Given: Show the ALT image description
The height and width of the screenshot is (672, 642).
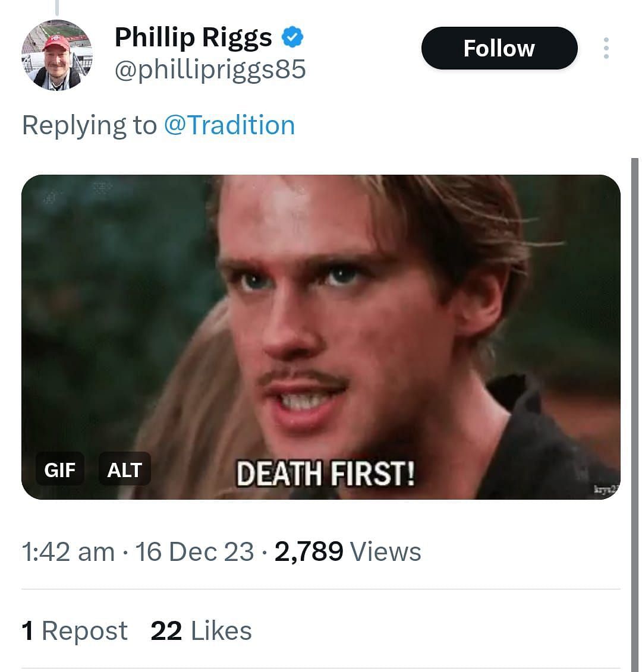Looking at the screenshot, I should [124, 469].
